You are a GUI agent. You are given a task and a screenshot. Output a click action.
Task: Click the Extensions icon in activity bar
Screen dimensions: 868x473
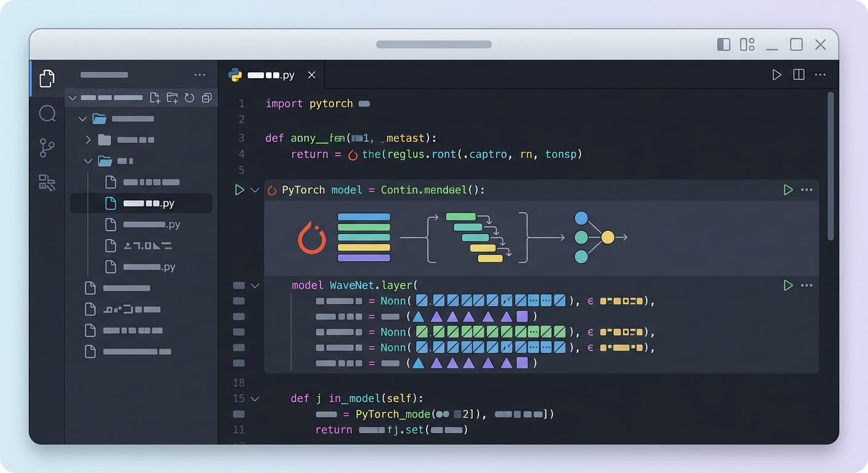47,182
